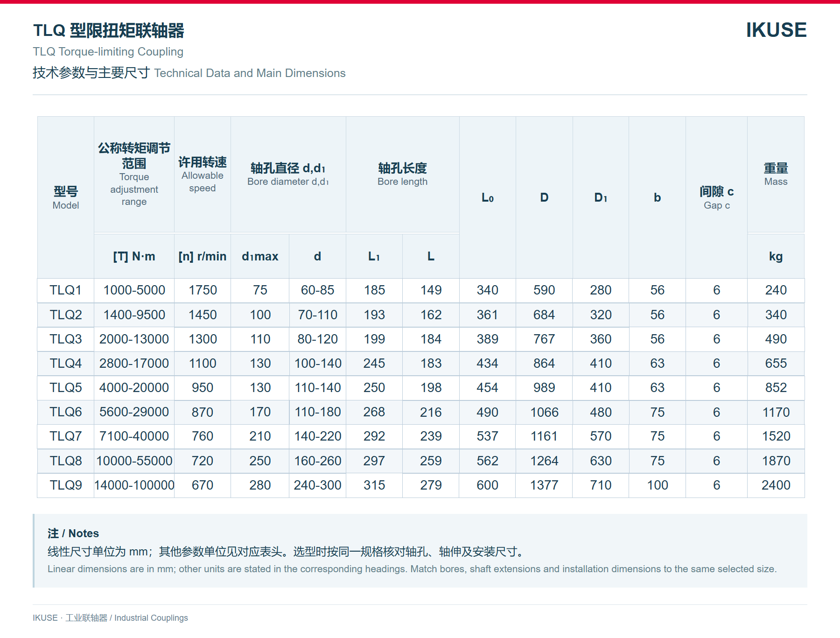Select the TLQ4 model cell
This screenshot has width=840, height=638.
pyautogui.click(x=66, y=364)
